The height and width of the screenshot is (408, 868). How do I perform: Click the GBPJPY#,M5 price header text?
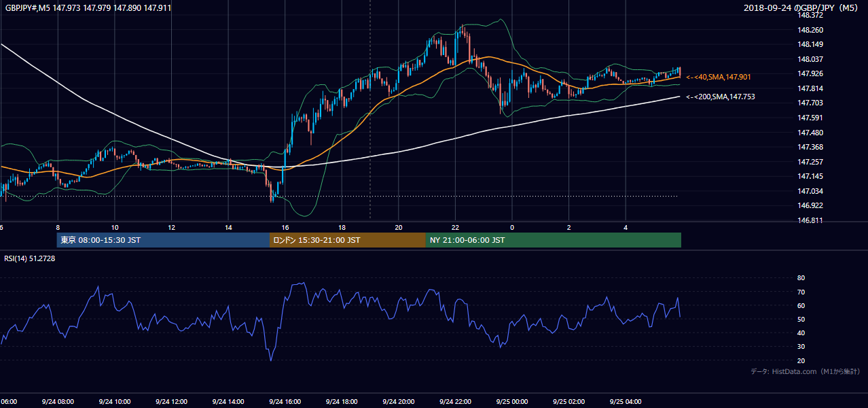click(x=88, y=7)
